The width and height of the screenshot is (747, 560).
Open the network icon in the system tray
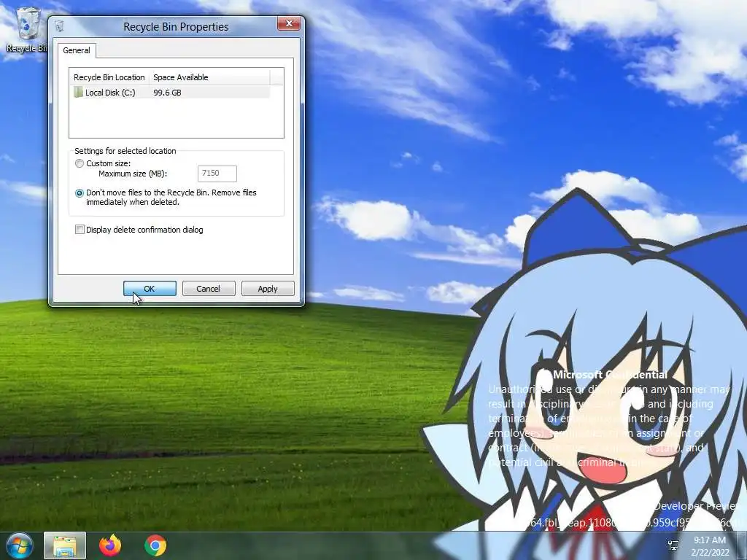click(673, 545)
